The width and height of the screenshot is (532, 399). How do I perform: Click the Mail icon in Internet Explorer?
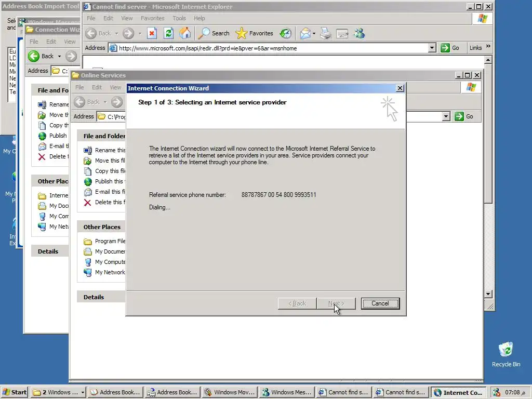pyautogui.click(x=305, y=33)
